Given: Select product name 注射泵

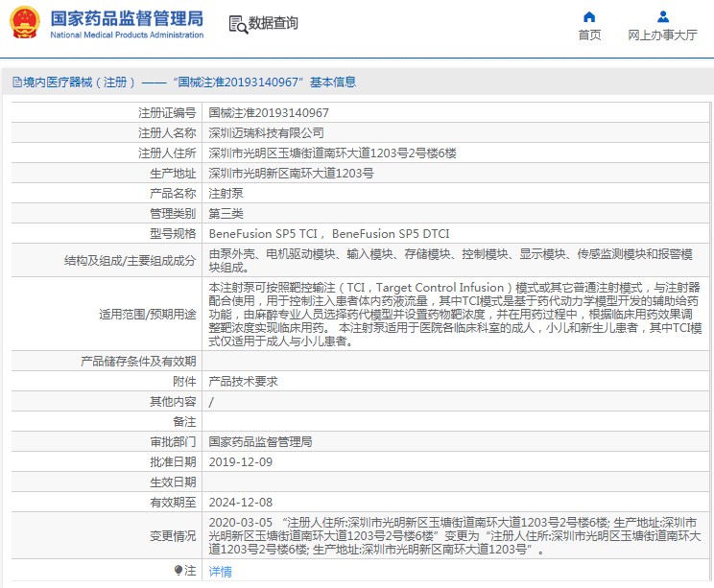Looking at the screenshot, I should coord(226,194).
